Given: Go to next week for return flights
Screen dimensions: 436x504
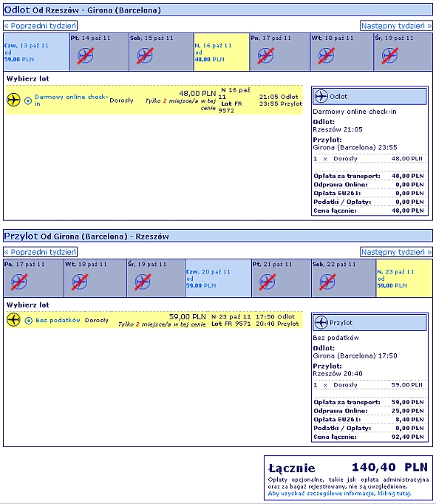Looking at the screenshot, I should (x=396, y=252).
